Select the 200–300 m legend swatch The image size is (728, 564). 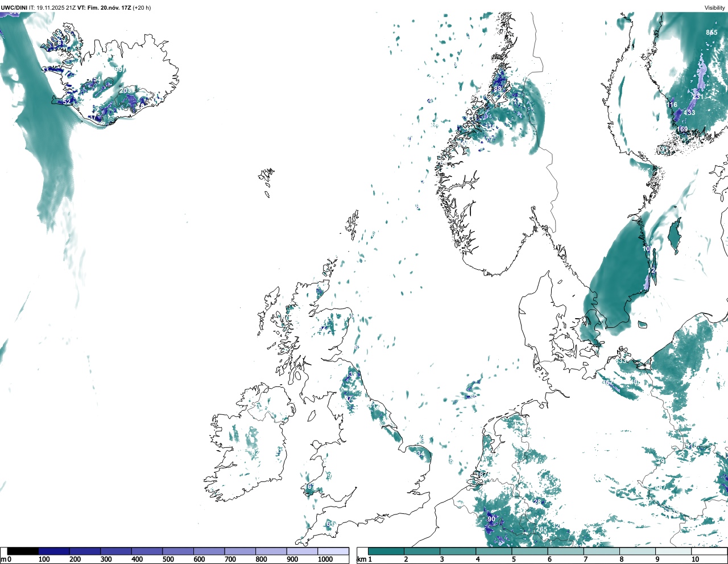pyautogui.click(x=85, y=551)
